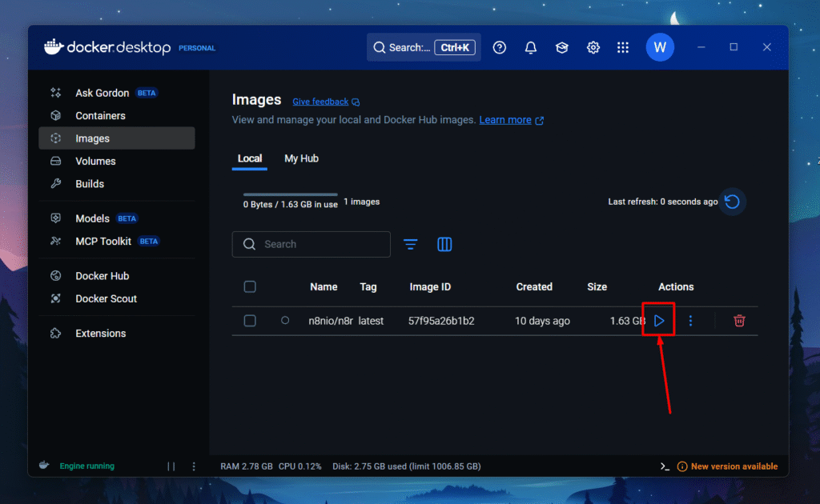Screen dimensions: 820x504
Task: Run the n8nio image with play icon
Action: click(x=659, y=321)
